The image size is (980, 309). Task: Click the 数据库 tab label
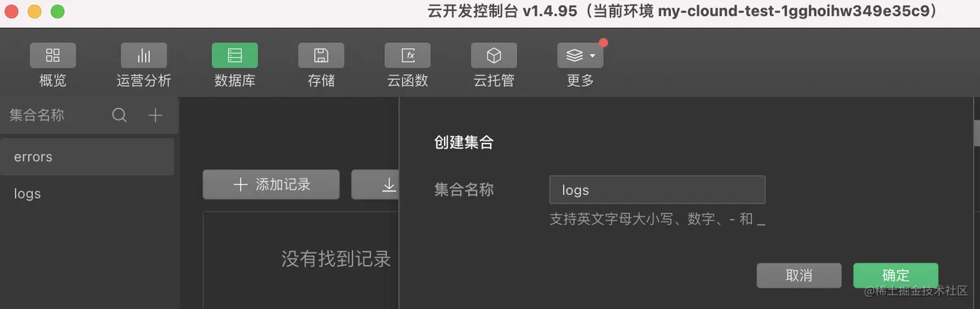(235, 81)
